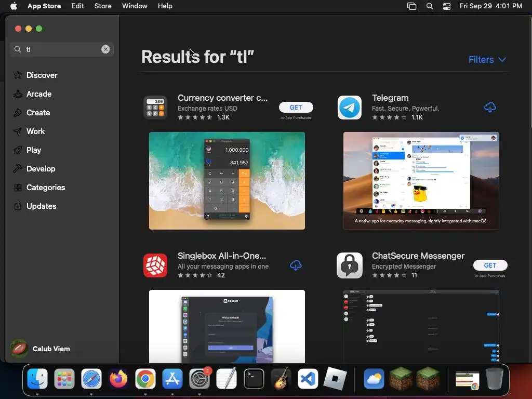This screenshot has height=399, width=532.
Task: View Telegram preview screenshot
Action: click(421, 181)
